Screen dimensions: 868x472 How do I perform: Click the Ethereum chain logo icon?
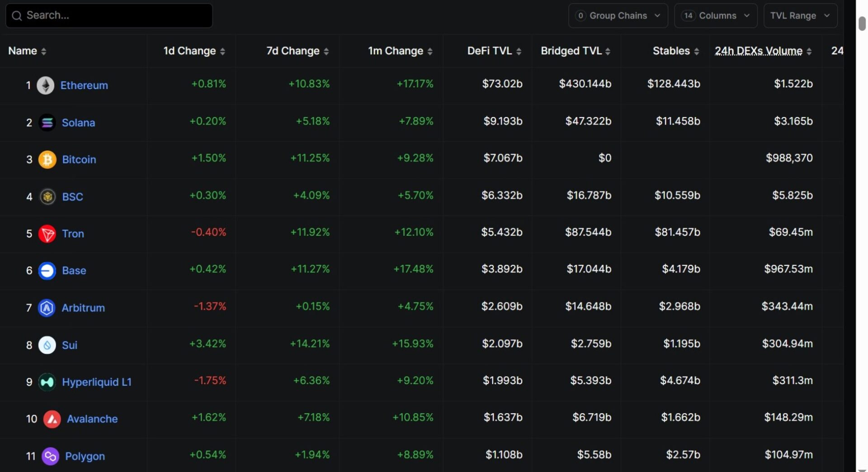[45, 85]
